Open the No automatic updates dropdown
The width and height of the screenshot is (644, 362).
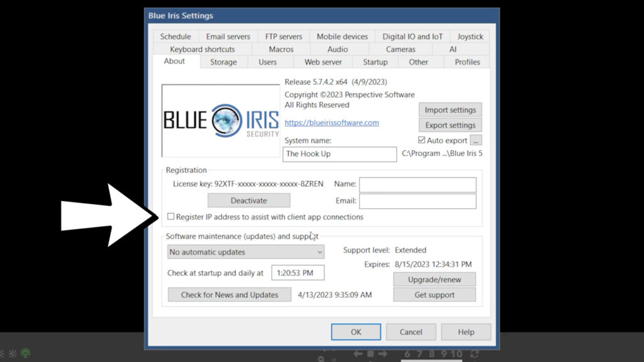pyautogui.click(x=245, y=251)
